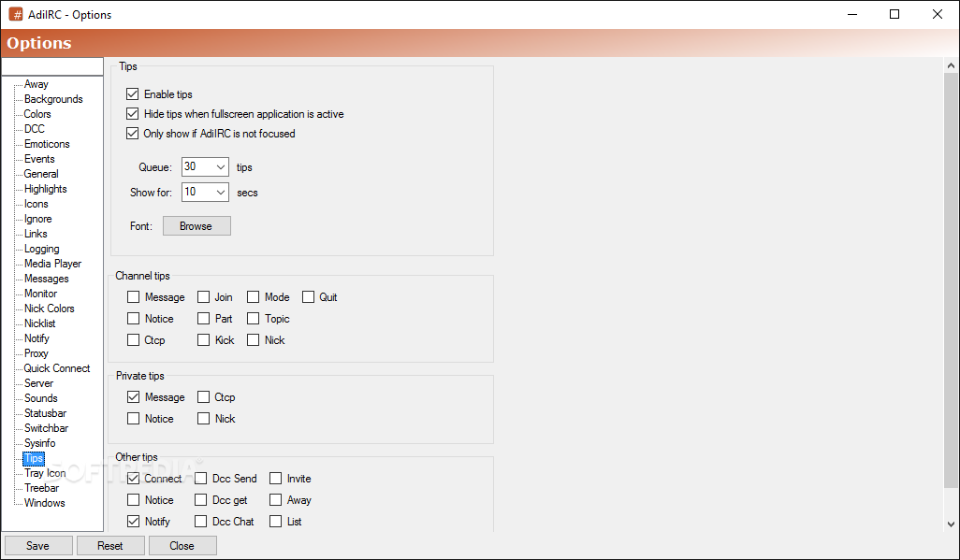
Task: Select Tray Icon in options tree
Action: pos(45,473)
